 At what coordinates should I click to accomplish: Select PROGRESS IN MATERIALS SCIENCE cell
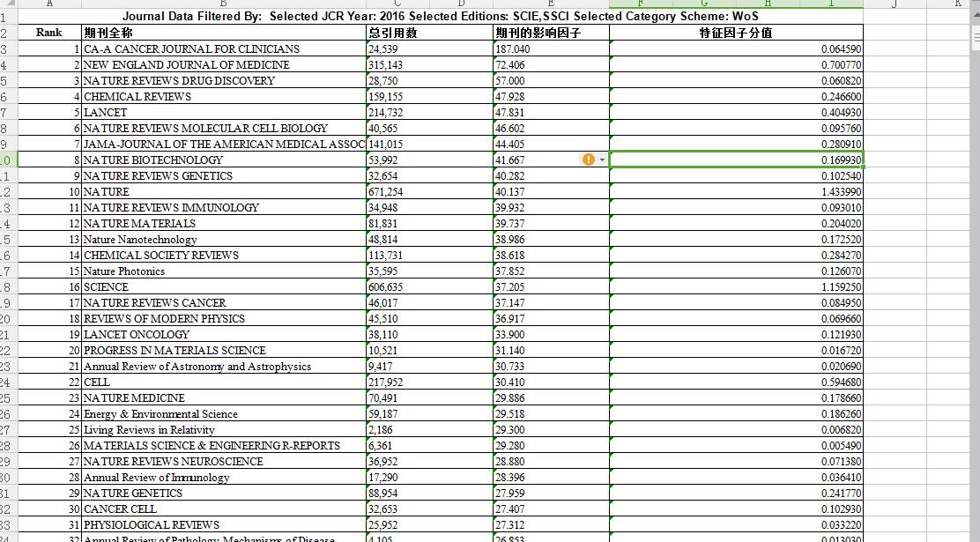point(224,351)
